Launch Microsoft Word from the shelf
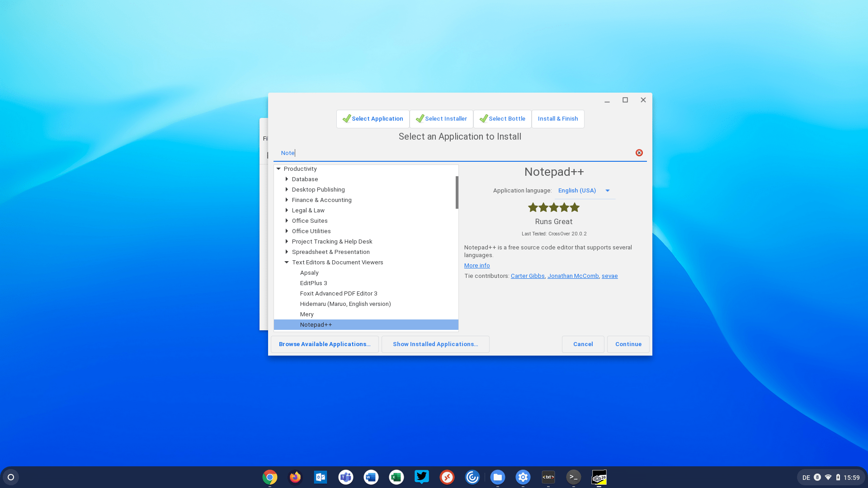 [x=371, y=477]
